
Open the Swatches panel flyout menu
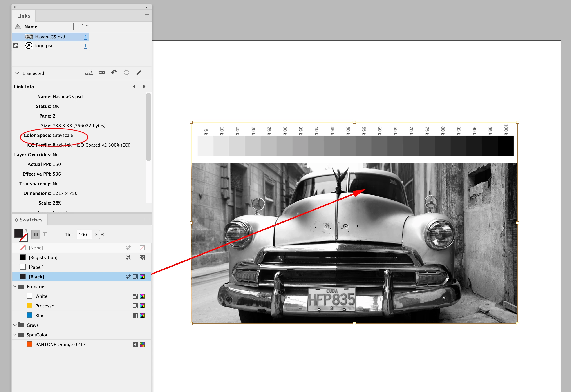pos(147,220)
